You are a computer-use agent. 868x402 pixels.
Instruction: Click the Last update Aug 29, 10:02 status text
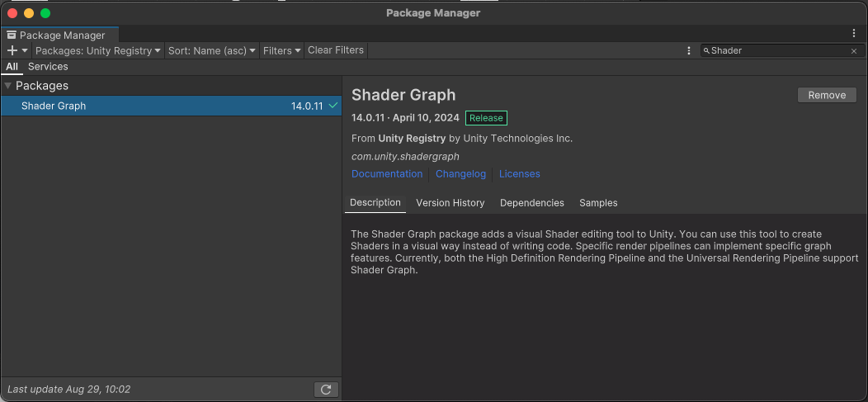69,390
